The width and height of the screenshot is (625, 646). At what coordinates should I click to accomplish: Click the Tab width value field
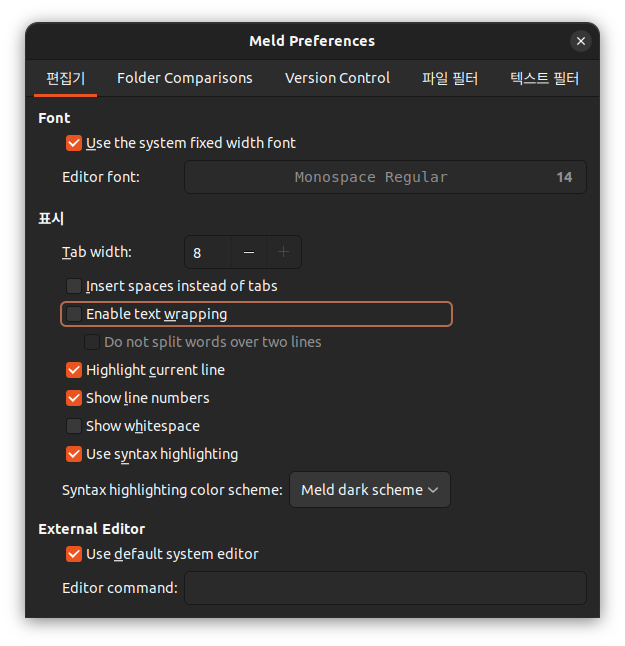pyautogui.click(x=208, y=252)
